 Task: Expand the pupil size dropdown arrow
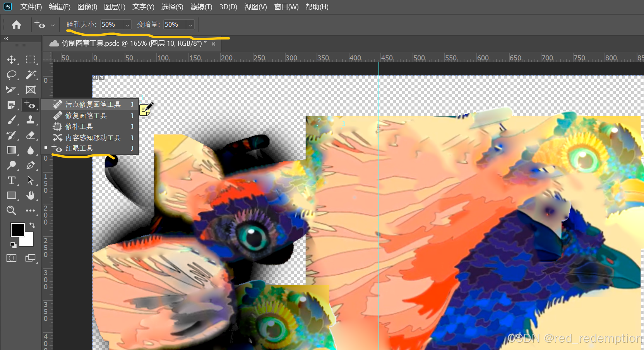pos(127,25)
